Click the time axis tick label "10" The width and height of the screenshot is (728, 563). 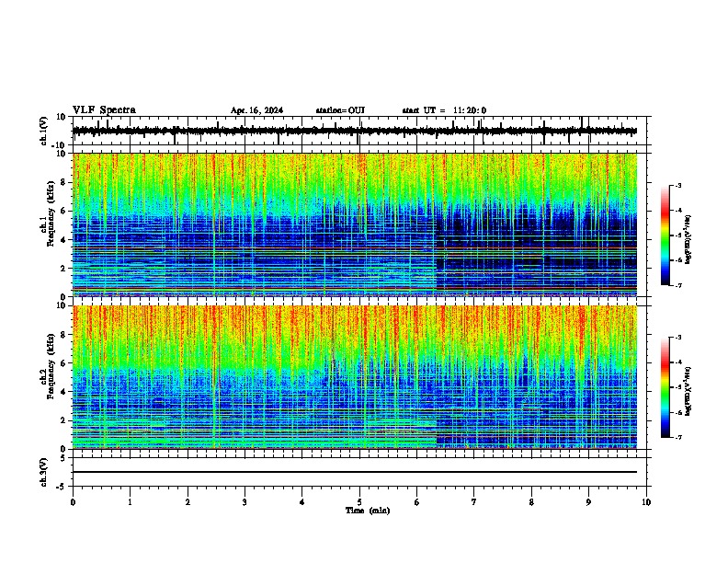coord(646,502)
